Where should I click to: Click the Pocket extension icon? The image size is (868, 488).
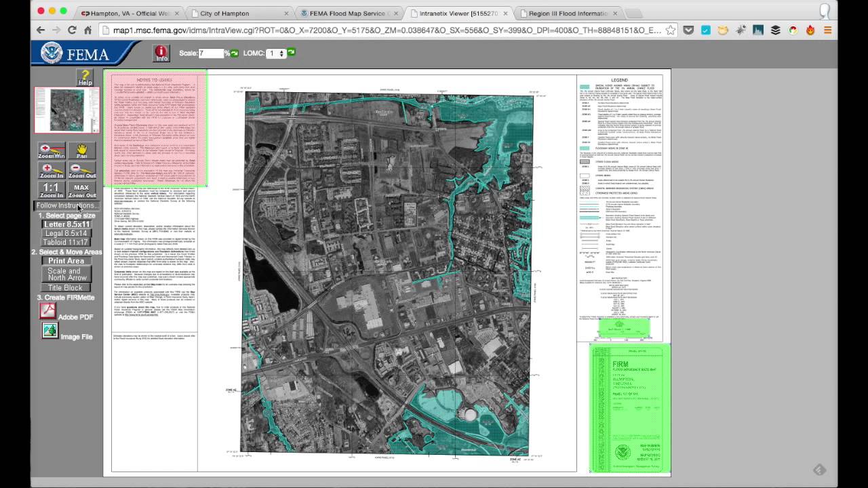click(688, 30)
